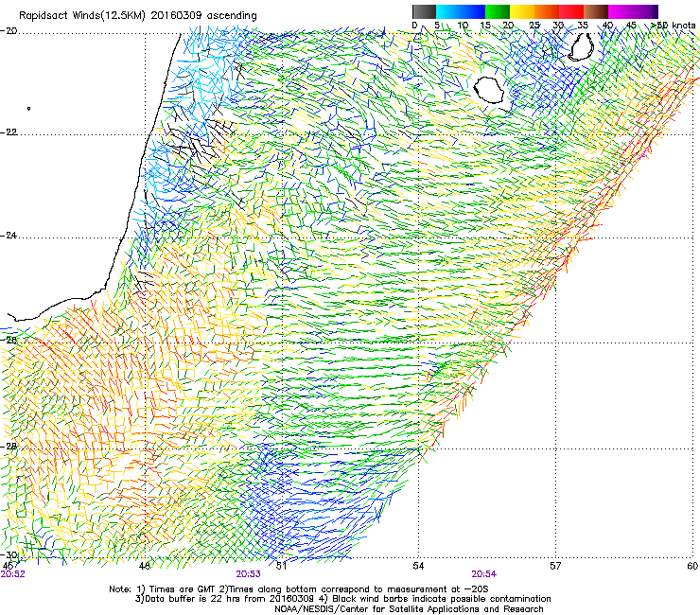Click the '>50 knots' legend label

[673, 26]
